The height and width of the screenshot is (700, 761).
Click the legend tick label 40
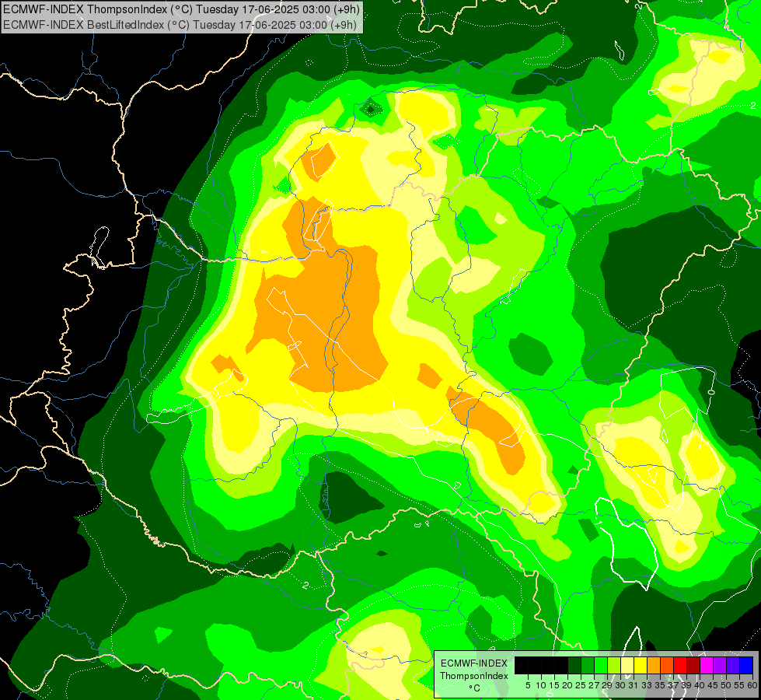tap(700, 685)
